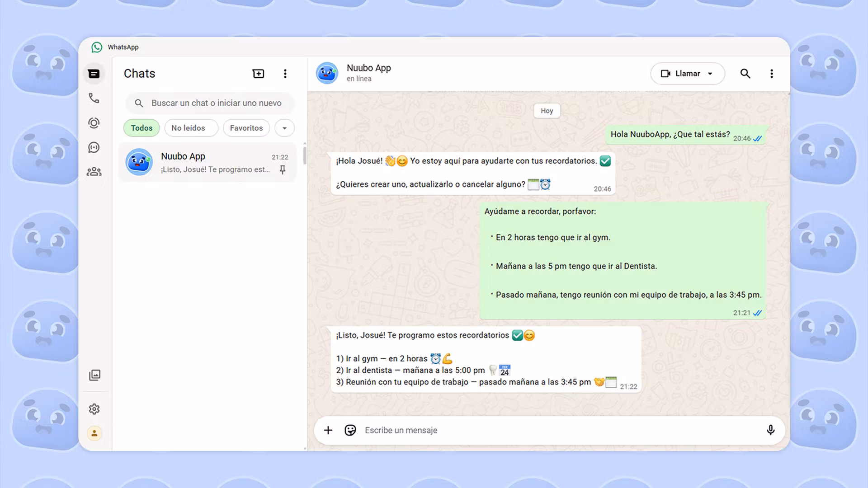Screen dimensions: 868x488
Task: Open the Nuubo App chat in list
Action: 208,162
